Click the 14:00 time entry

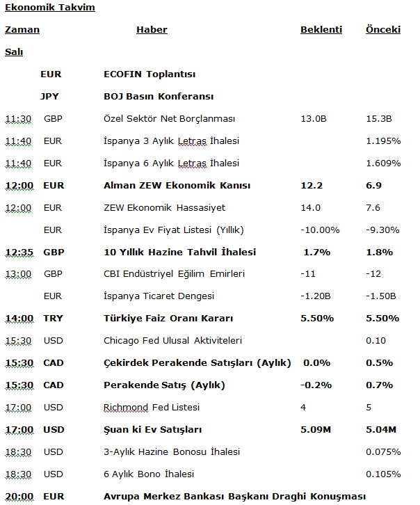[19, 319]
